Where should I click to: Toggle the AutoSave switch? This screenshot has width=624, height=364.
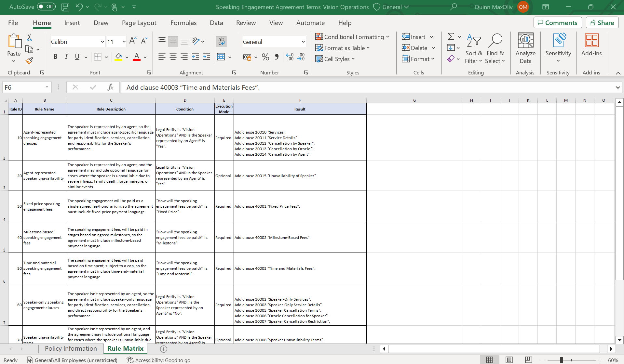[x=46, y=6]
